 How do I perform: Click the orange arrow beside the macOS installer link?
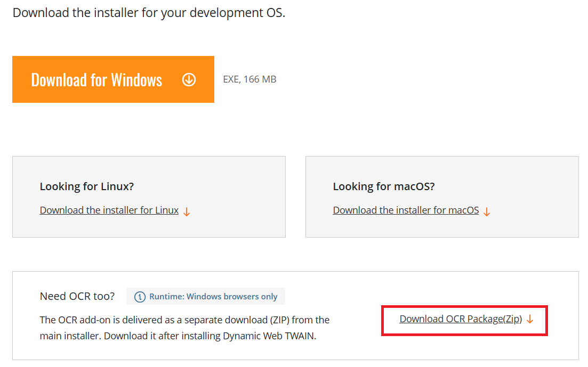tap(487, 211)
